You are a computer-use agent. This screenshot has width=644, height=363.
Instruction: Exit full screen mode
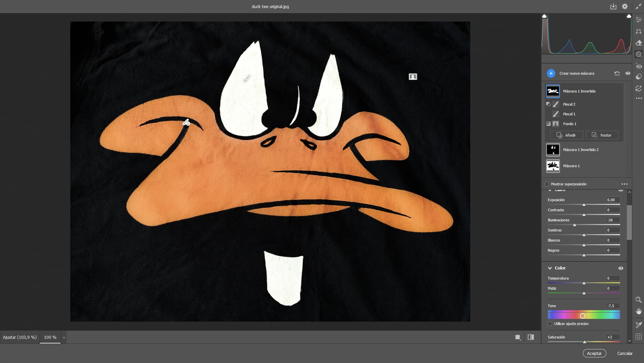pyautogui.click(x=638, y=6)
